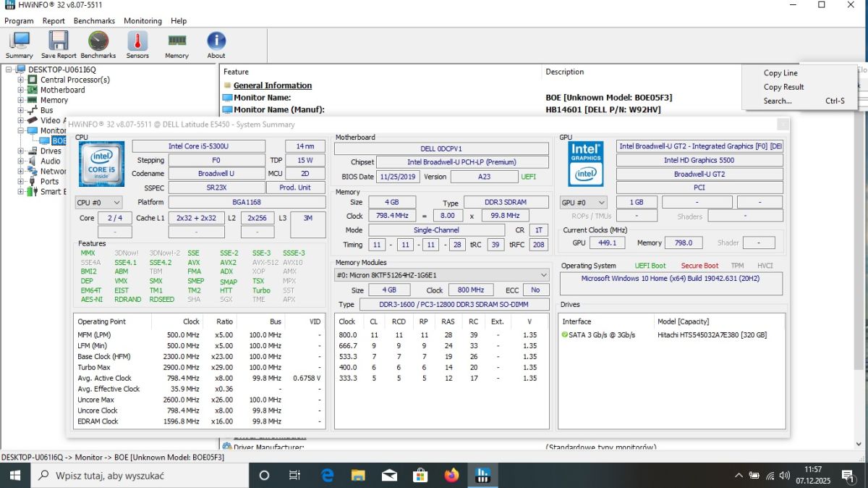Viewport: 868px width, 488px height.
Task: Click the Intel Core i5 CPU logo
Action: (101, 164)
